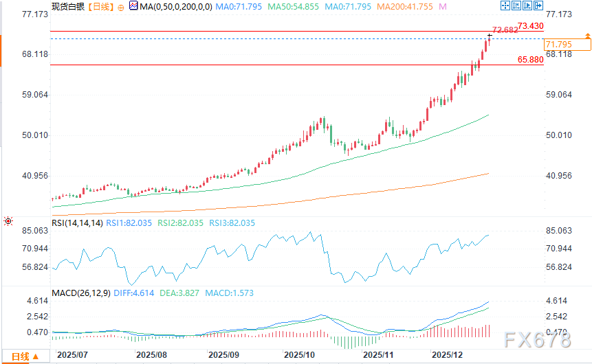592x364 pixels.
Task: Open RSI(14,14,14) indicator settings
Action: tap(77, 223)
